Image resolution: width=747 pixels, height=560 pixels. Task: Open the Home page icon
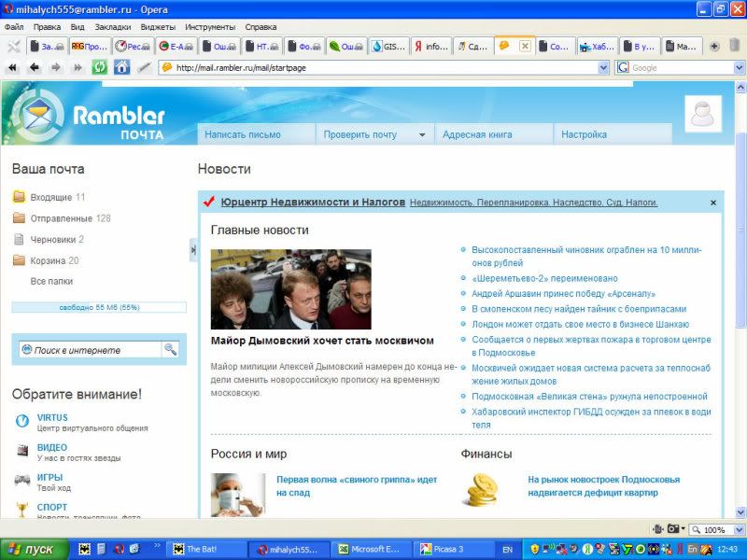click(121, 67)
